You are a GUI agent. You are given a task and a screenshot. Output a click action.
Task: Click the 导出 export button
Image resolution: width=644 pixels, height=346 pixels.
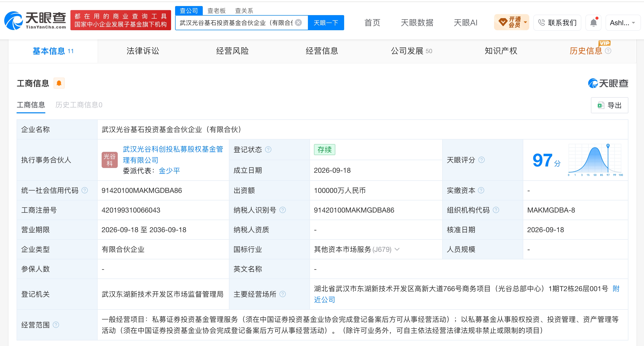(x=610, y=105)
